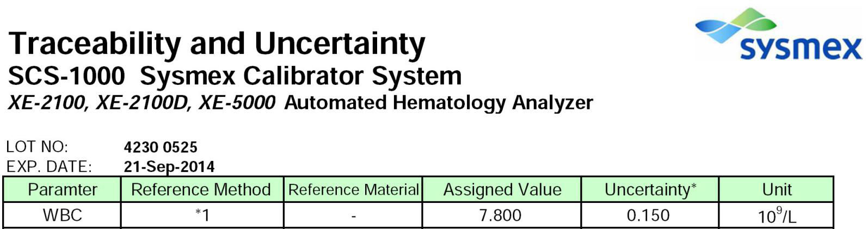
Task: Click the Sysmex logo
Action: [x=778, y=34]
